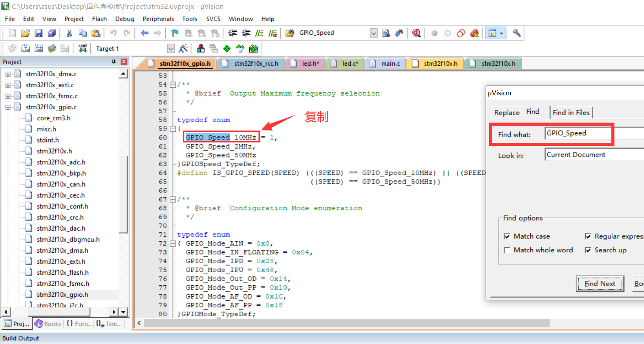Indent the selected lines
This screenshot has width=644, height=344.
coord(233,33)
